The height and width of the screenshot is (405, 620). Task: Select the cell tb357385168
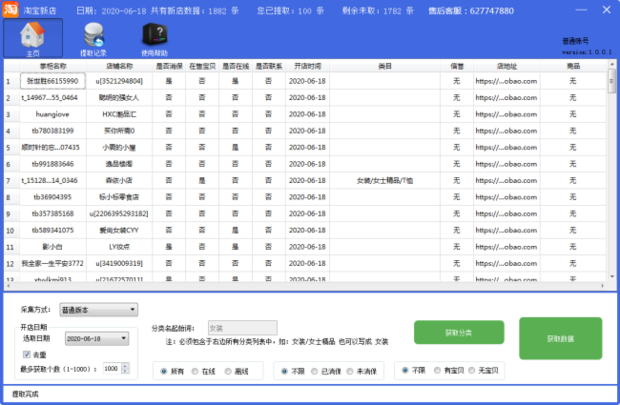click(x=53, y=214)
